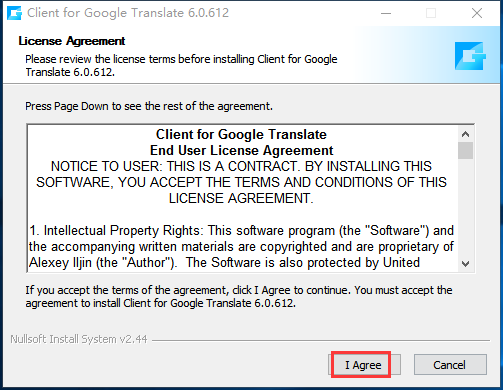
Task: Click inside the license agreement text box
Action: 243,198
